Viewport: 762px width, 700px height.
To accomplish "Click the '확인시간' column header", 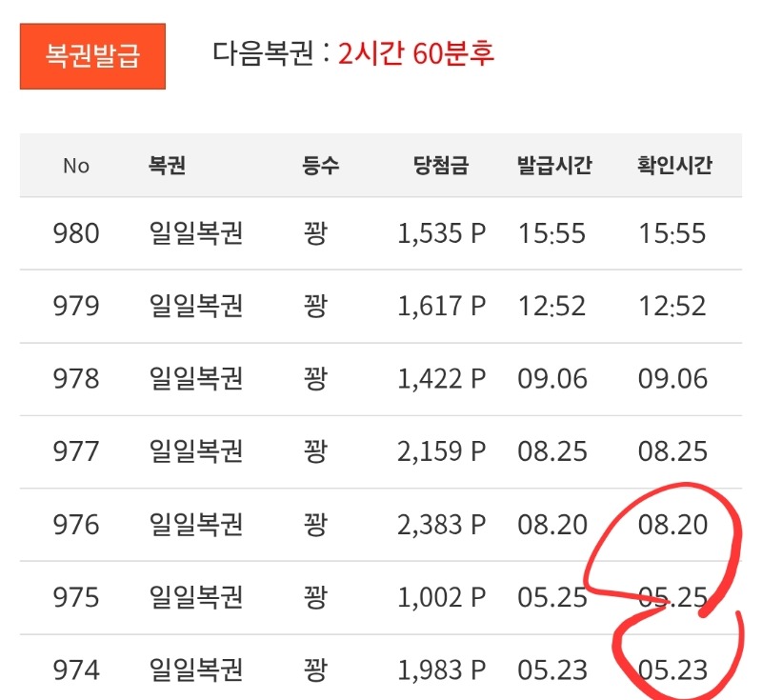I will pyautogui.click(x=674, y=166).
